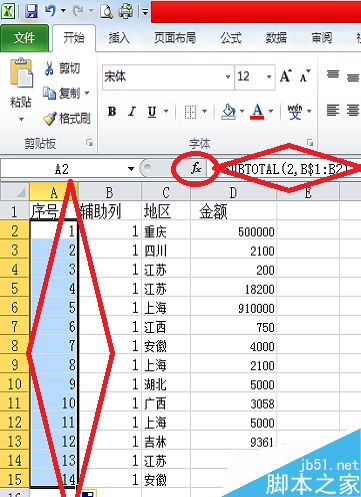Increase font size with large A
Screen dimensions: 361x497
[286, 76]
